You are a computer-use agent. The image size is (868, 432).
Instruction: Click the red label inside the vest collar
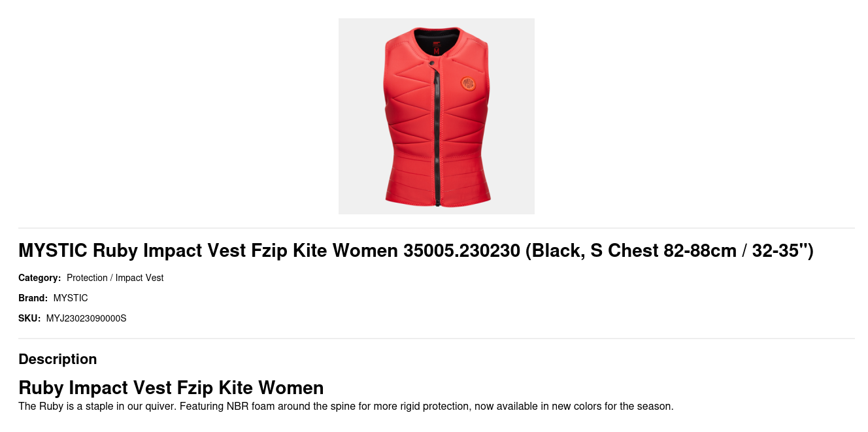point(437,48)
